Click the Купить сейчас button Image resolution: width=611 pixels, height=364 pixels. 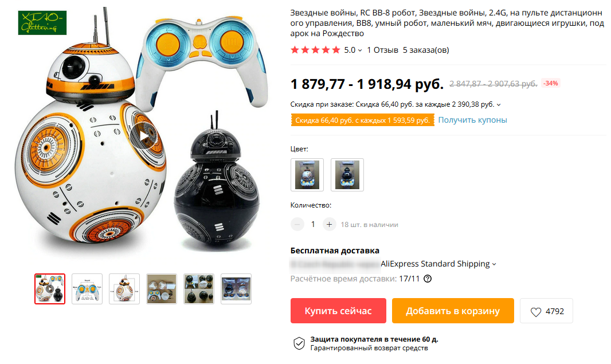coord(338,311)
